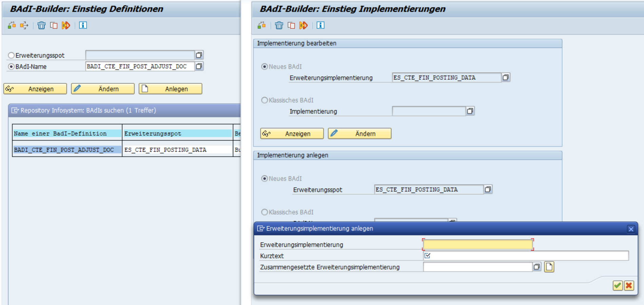The image size is (644, 305).
Task: Open value help for Zusammengesetzte Erweiterungsimplementierung
Action: coord(536,267)
